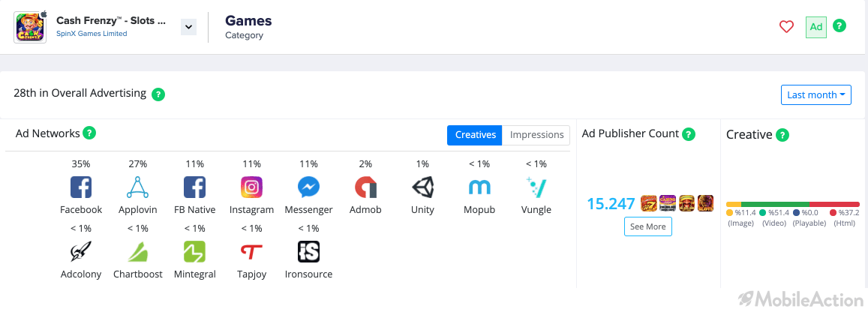Select the Instagram ad network icon
Viewport: 868px width, 309px height.
point(251,187)
